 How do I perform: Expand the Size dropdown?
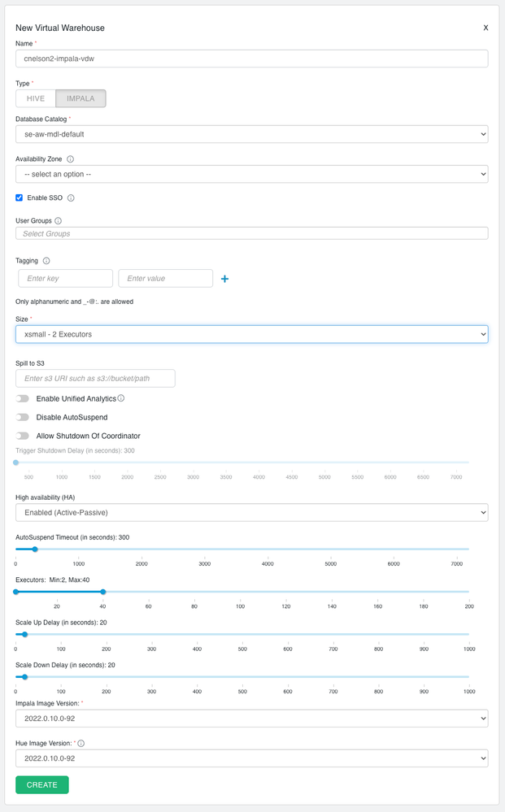pyautogui.click(x=251, y=334)
